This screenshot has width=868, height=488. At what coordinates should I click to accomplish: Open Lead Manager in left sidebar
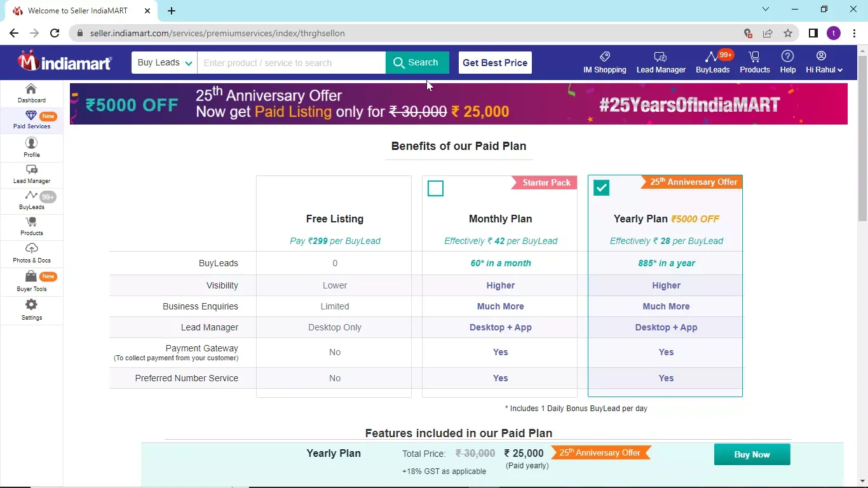pos(31,174)
